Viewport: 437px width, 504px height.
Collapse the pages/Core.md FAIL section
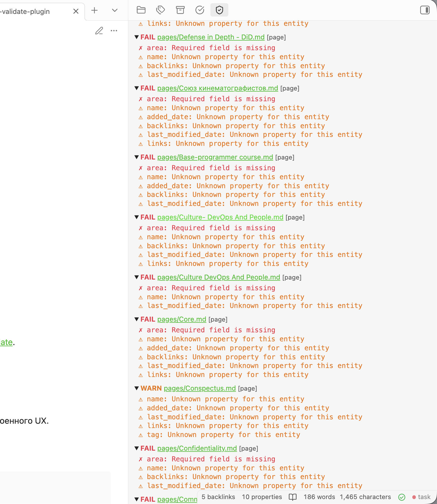[136, 319]
